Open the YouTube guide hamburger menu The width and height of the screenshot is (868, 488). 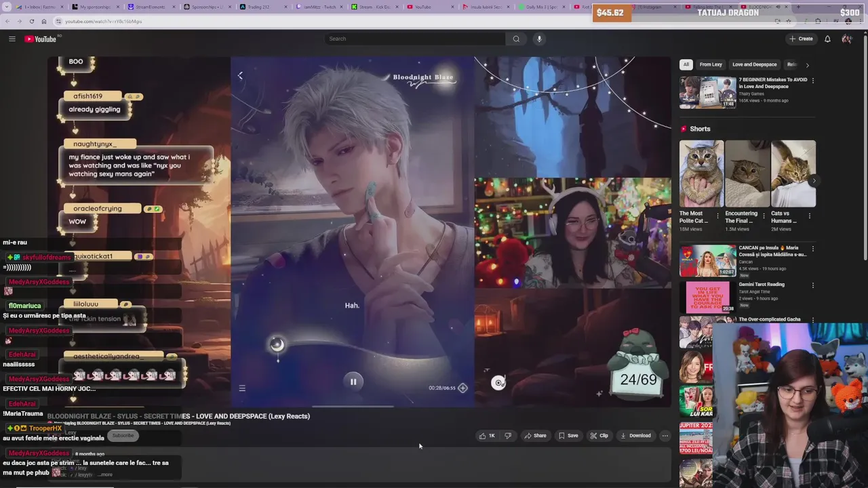[12, 39]
